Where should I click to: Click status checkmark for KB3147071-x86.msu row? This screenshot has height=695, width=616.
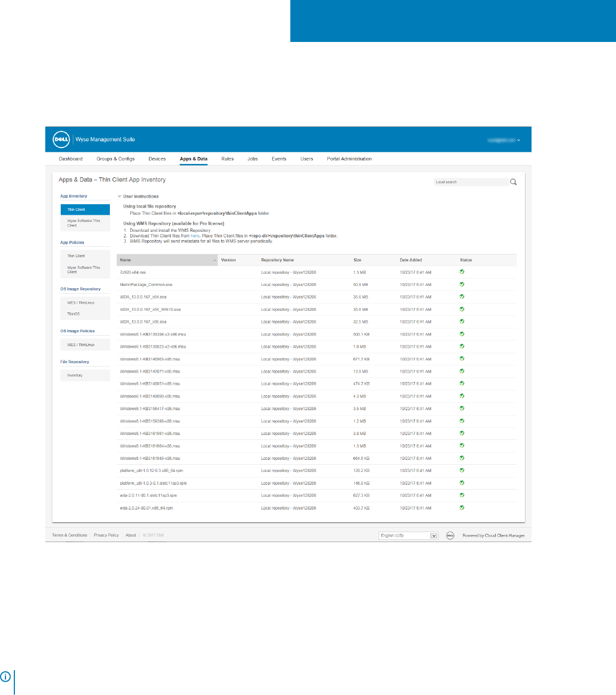point(462,371)
